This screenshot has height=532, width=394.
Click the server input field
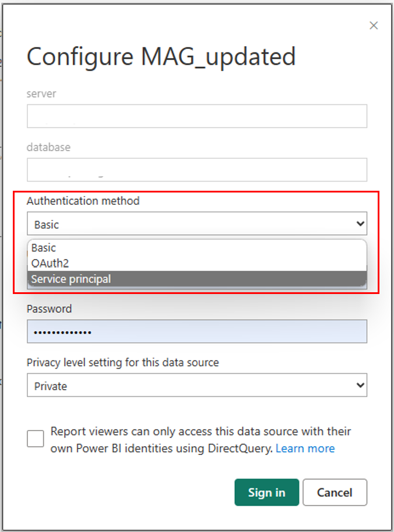click(x=197, y=116)
